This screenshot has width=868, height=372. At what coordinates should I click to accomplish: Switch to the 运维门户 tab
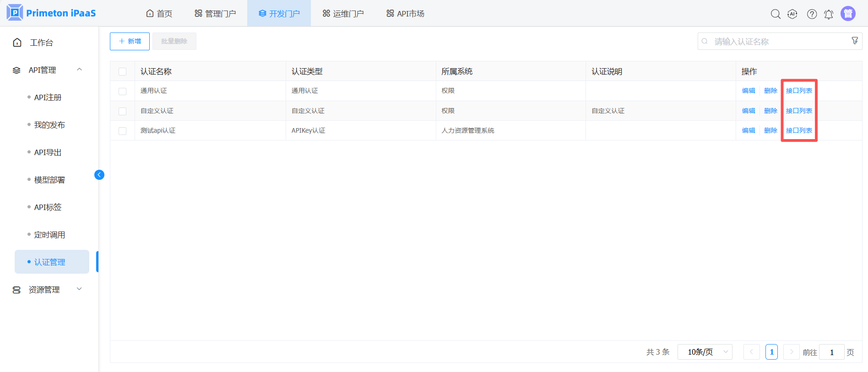coord(343,14)
